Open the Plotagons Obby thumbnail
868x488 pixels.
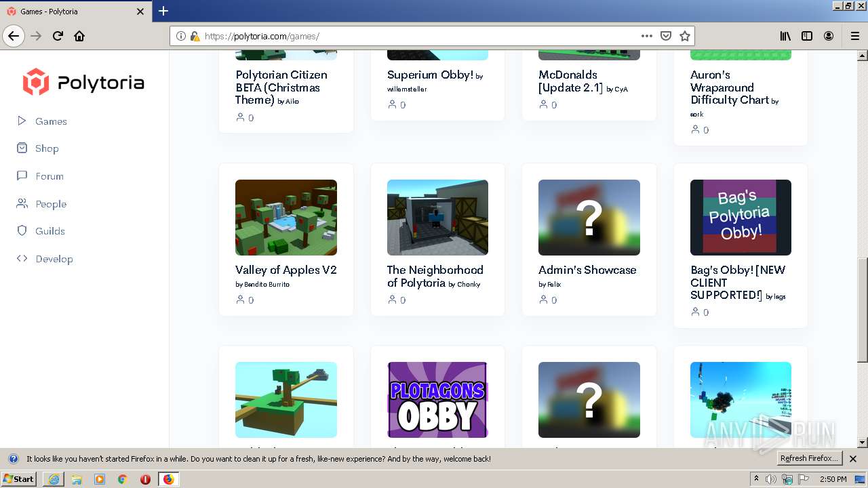click(x=437, y=400)
